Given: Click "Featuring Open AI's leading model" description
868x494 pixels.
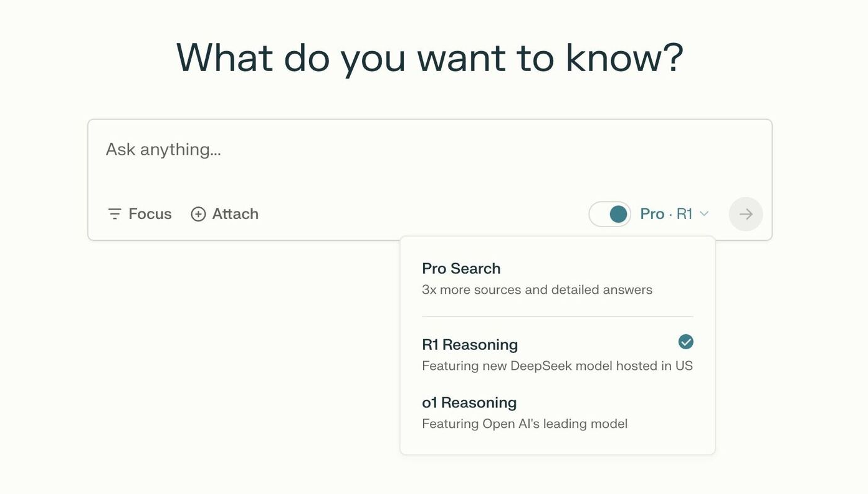Looking at the screenshot, I should (525, 424).
